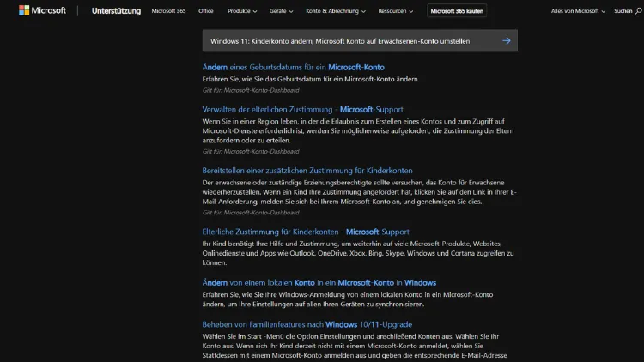Open Unterstützung home link
The image size is (644, 362).
click(116, 11)
